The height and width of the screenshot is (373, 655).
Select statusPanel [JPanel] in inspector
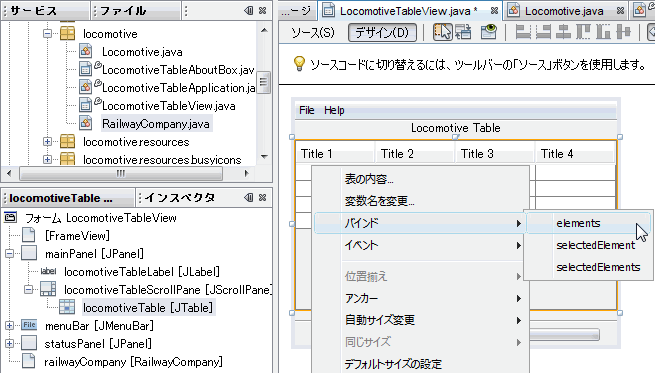click(x=98, y=343)
